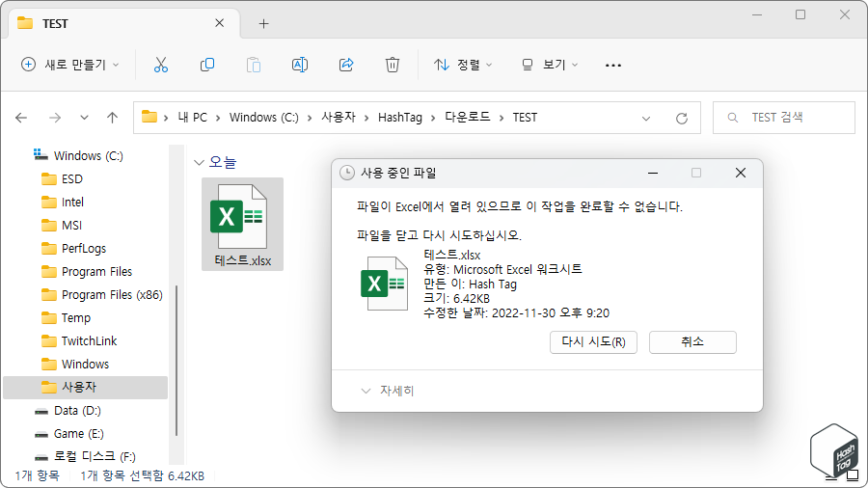Click 다시 시도(R) button
The image size is (868, 488).
point(593,342)
